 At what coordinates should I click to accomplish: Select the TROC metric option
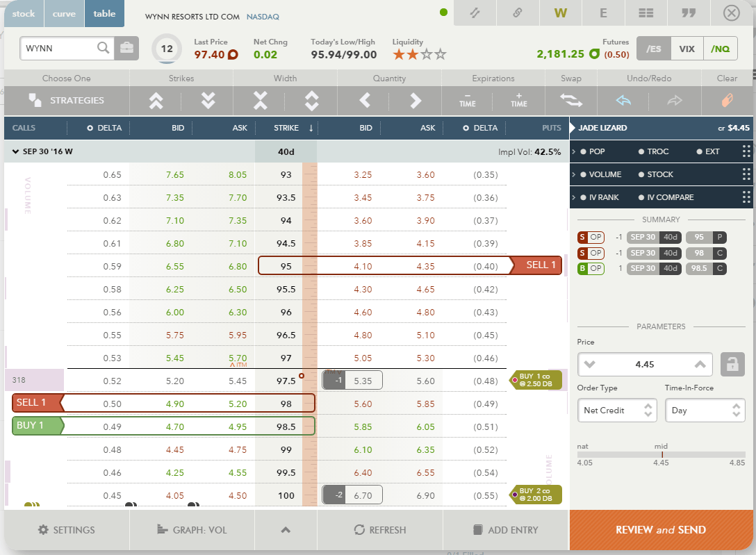click(653, 151)
